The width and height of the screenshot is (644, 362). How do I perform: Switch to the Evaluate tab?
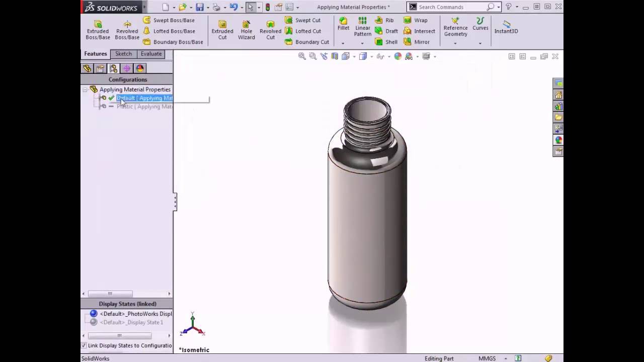click(151, 54)
